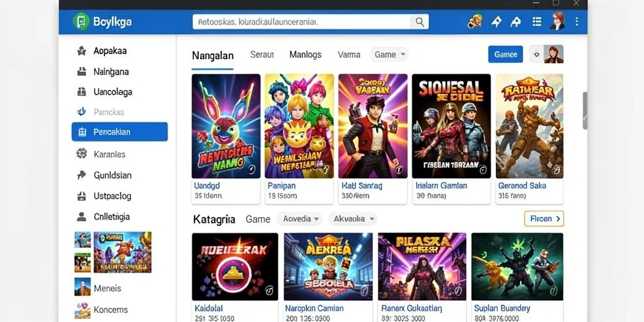Open the Suplan Buandery game cover

pyautogui.click(x=517, y=267)
